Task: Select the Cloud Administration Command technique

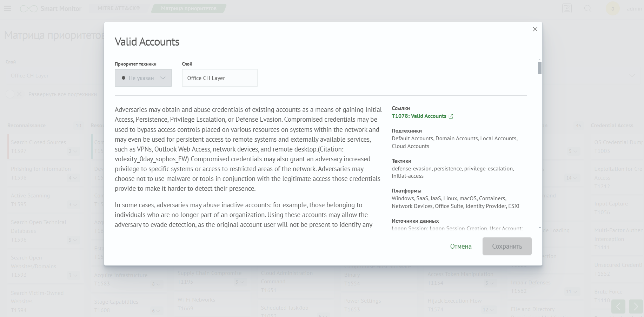Action: pyautogui.click(x=296, y=282)
